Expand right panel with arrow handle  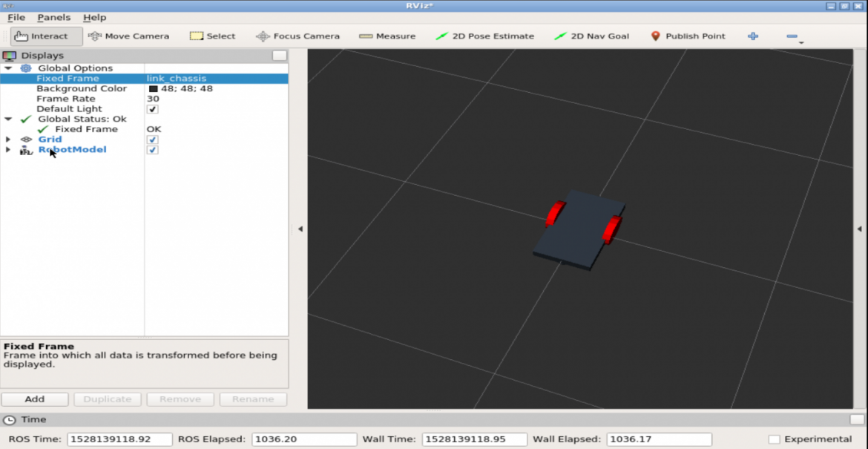tap(860, 229)
